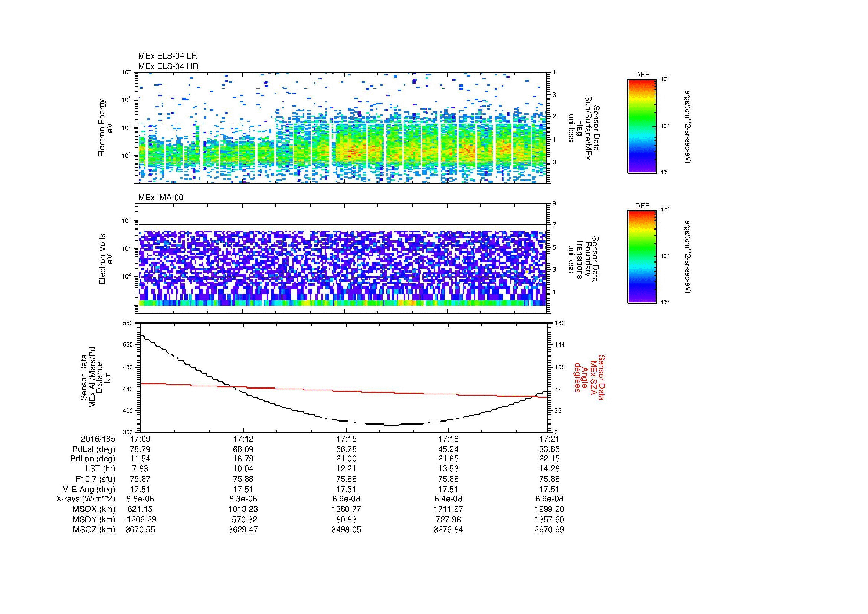Click the X-rays (W/m**2) row label

coord(85,499)
